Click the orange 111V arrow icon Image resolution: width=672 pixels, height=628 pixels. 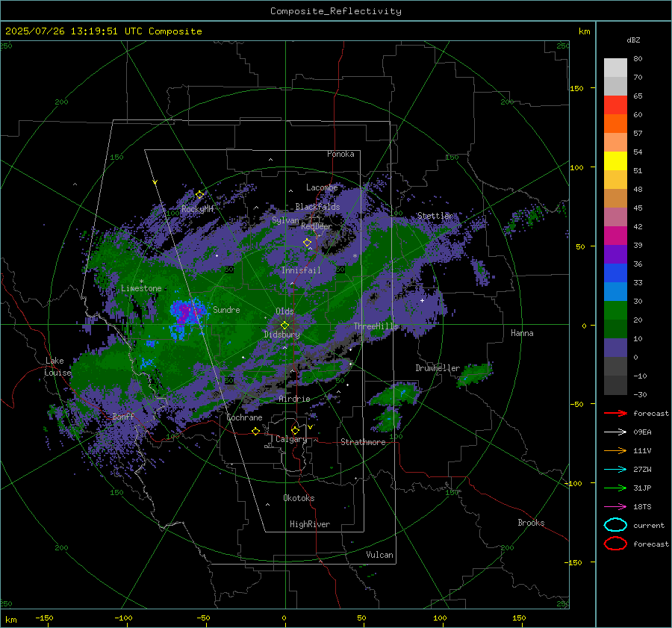[x=615, y=450]
